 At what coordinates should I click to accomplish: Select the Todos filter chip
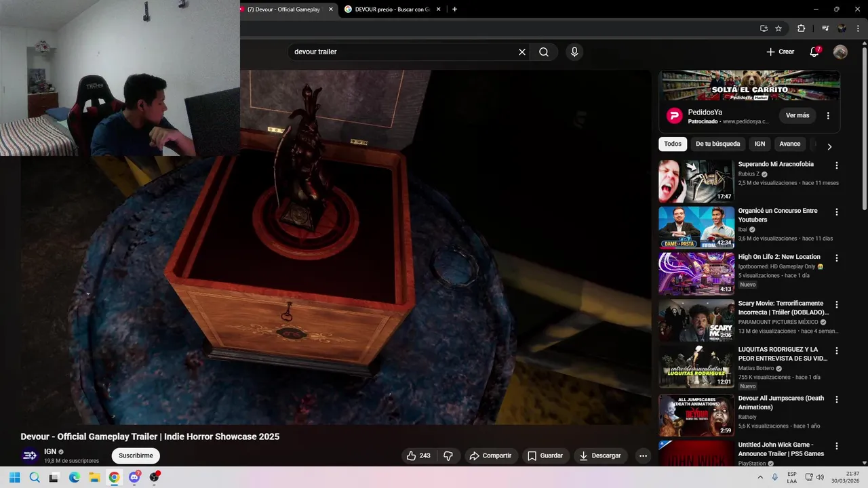[x=673, y=144]
